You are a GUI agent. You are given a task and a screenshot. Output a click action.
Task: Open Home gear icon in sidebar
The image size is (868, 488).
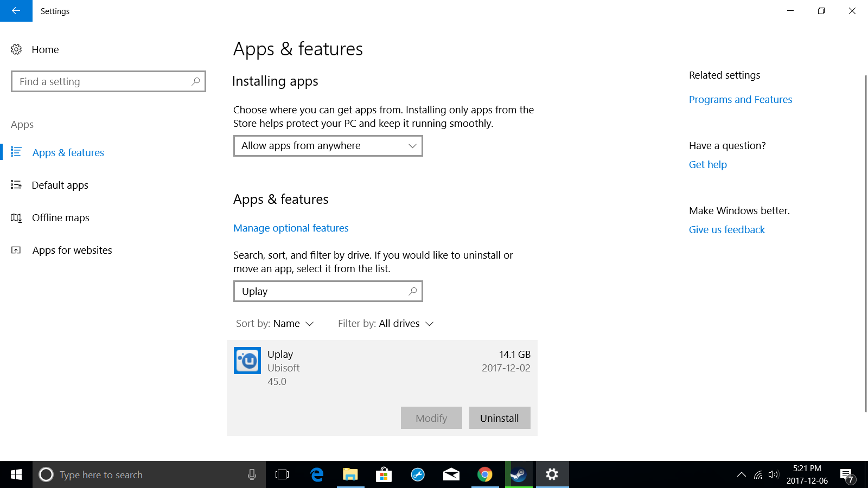click(x=16, y=49)
